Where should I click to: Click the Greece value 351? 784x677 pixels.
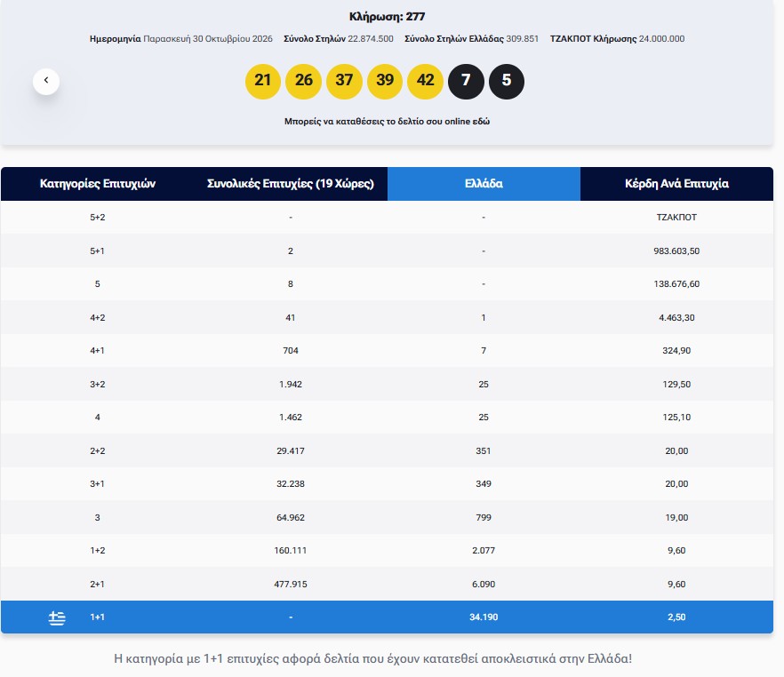pyautogui.click(x=484, y=450)
